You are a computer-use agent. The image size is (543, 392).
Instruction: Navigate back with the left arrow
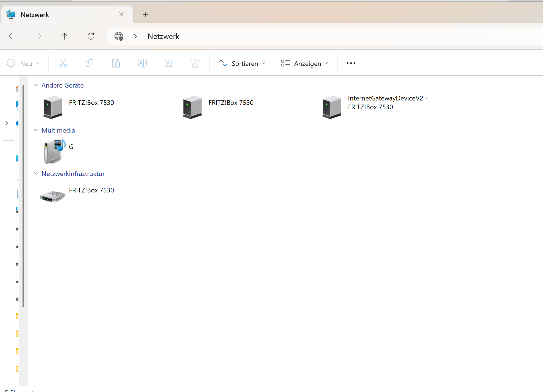12,36
